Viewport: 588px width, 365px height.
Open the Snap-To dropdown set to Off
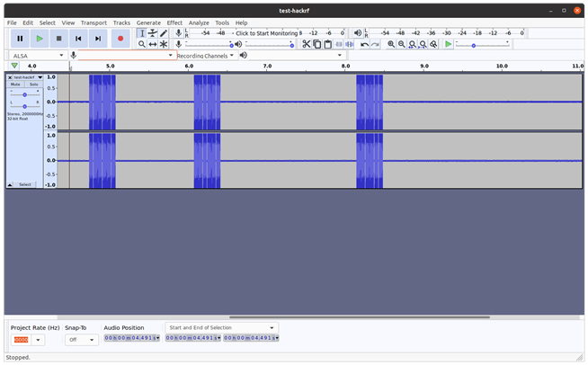pos(81,340)
